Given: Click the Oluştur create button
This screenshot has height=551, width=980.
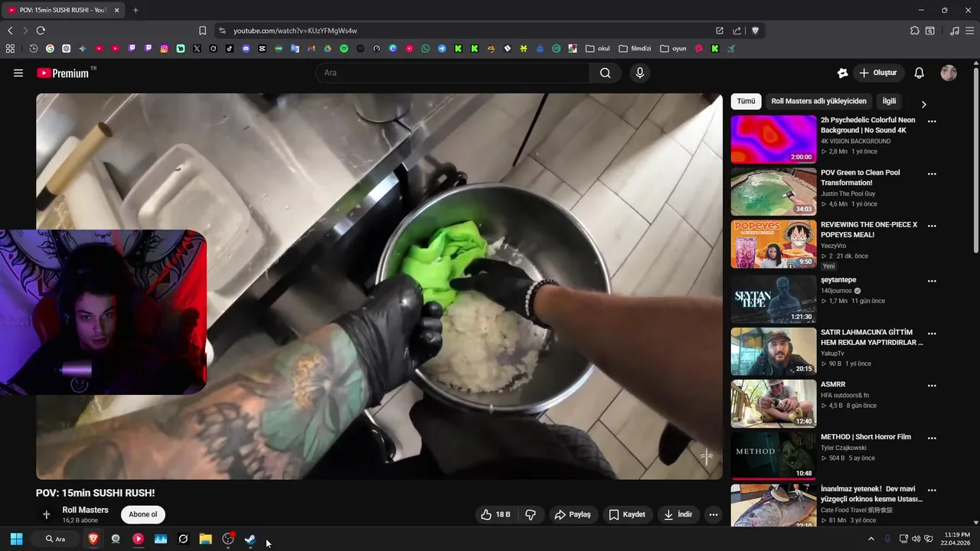Looking at the screenshot, I should pyautogui.click(x=878, y=73).
